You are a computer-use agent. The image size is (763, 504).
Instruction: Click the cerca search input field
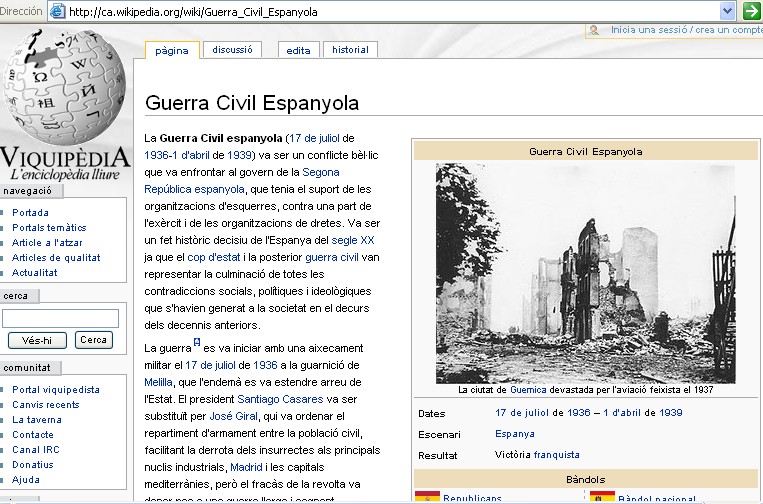tap(60, 319)
